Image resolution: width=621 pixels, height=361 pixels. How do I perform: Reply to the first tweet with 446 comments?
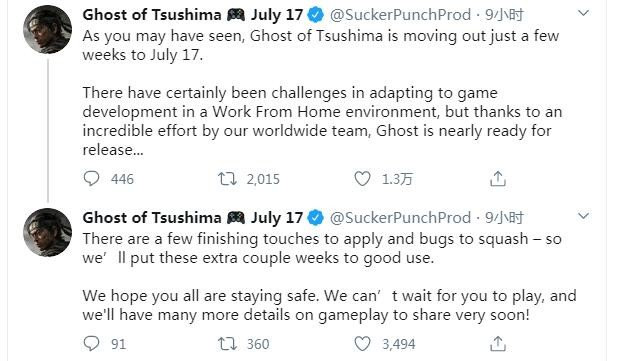[91, 179]
